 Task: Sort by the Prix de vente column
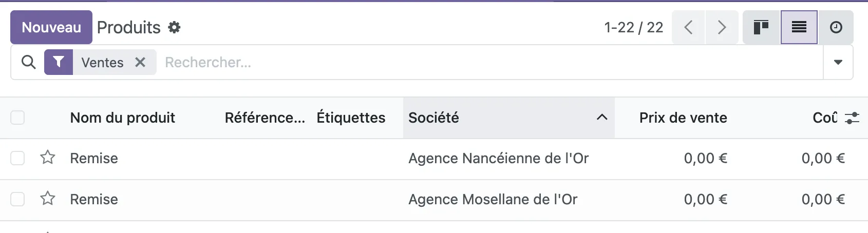tap(683, 118)
